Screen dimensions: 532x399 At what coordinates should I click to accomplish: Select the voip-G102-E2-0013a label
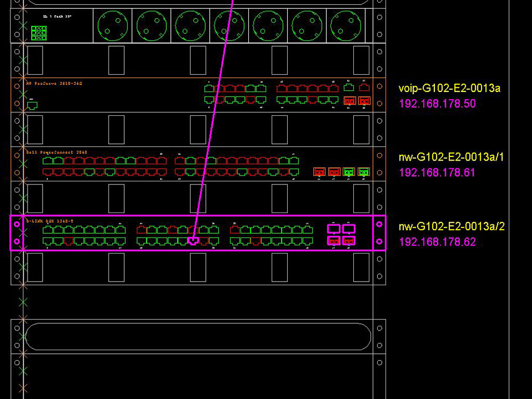point(449,88)
